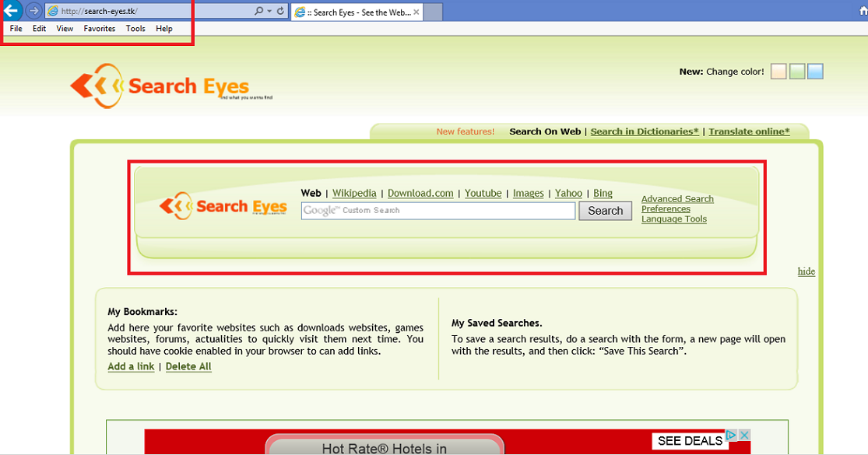868x455 pixels.
Task: Switch search to Images
Action: (x=528, y=193)
